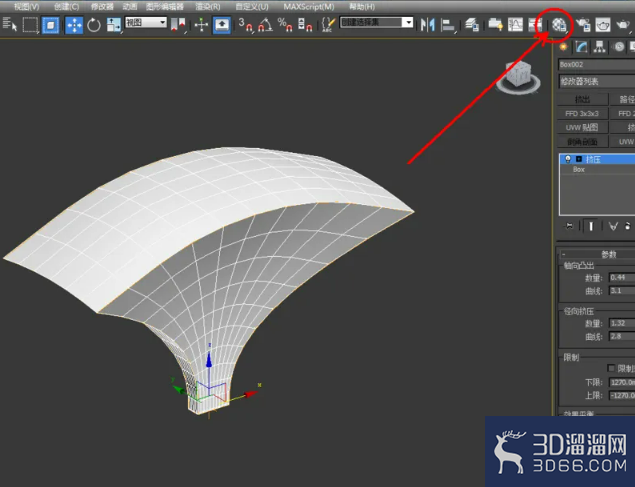Open the reference coordinate system 视图 dropdown
635x487 pixels.
(146, 22)
